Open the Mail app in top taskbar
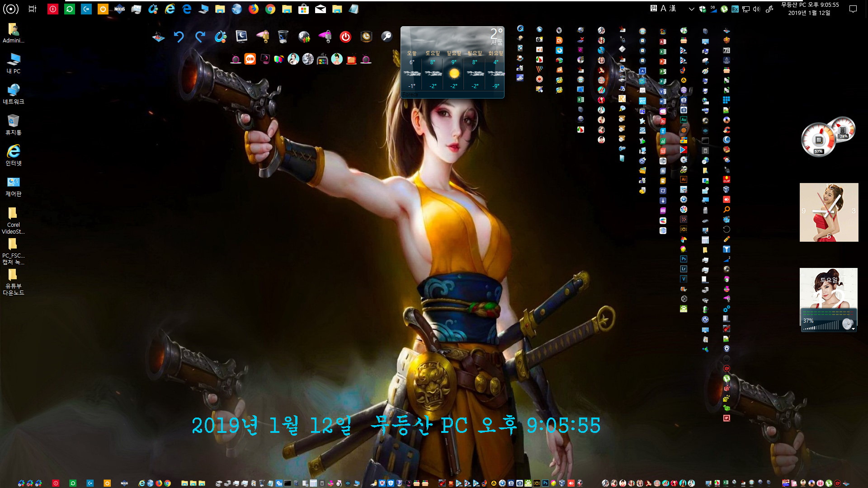The image size is (868, 488). pyautogui.click(x=321, y=9)
